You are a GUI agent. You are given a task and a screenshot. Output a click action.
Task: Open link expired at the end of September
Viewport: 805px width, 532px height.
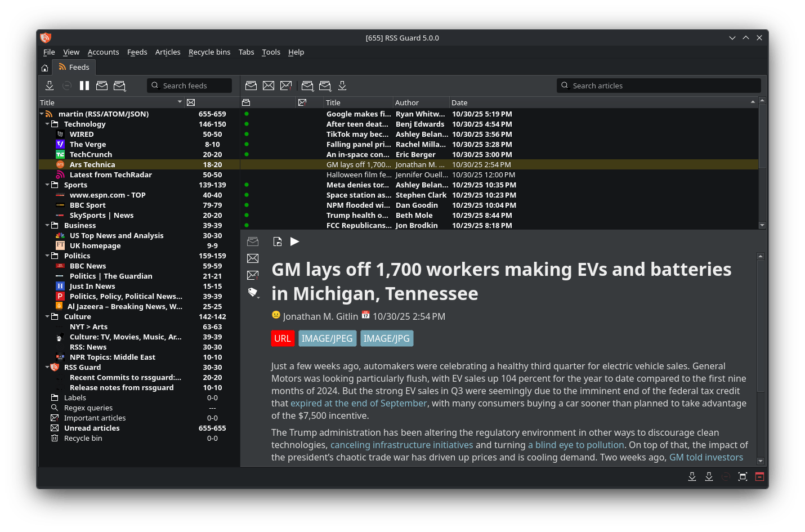(359, 403)
